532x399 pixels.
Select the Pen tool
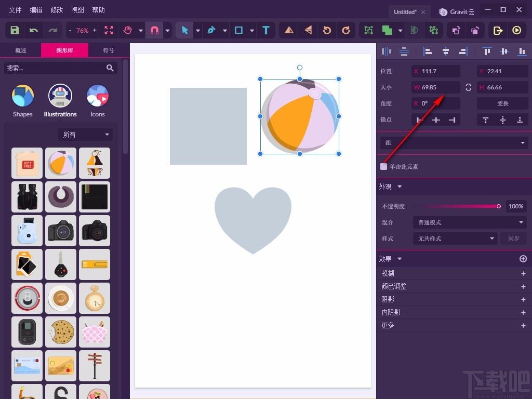211,30
